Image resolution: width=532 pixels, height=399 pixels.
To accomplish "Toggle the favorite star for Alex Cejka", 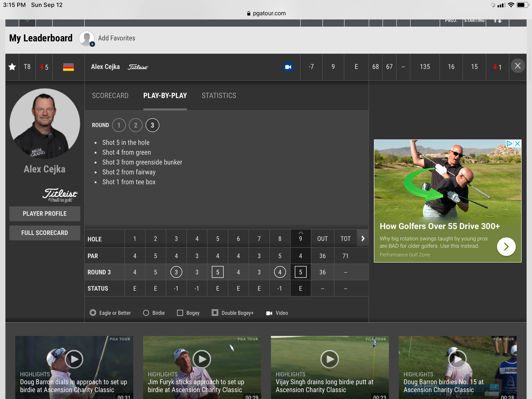I will click(12, 67).
